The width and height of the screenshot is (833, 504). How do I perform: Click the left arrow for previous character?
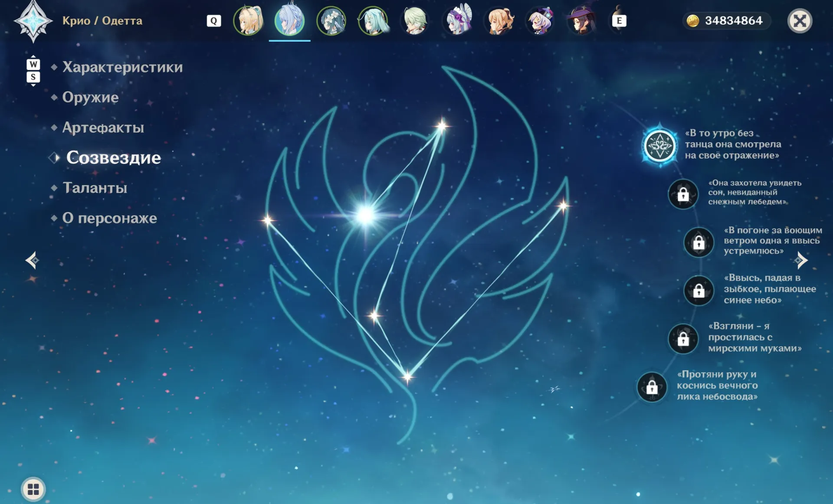[x=33, y=260]
